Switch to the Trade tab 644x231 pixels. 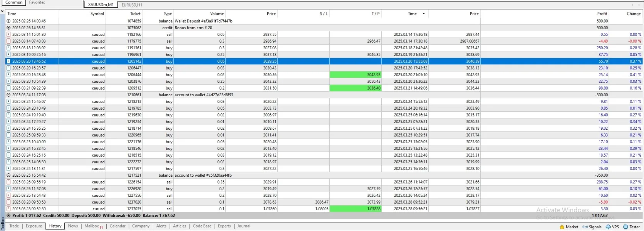coord(14,226)
